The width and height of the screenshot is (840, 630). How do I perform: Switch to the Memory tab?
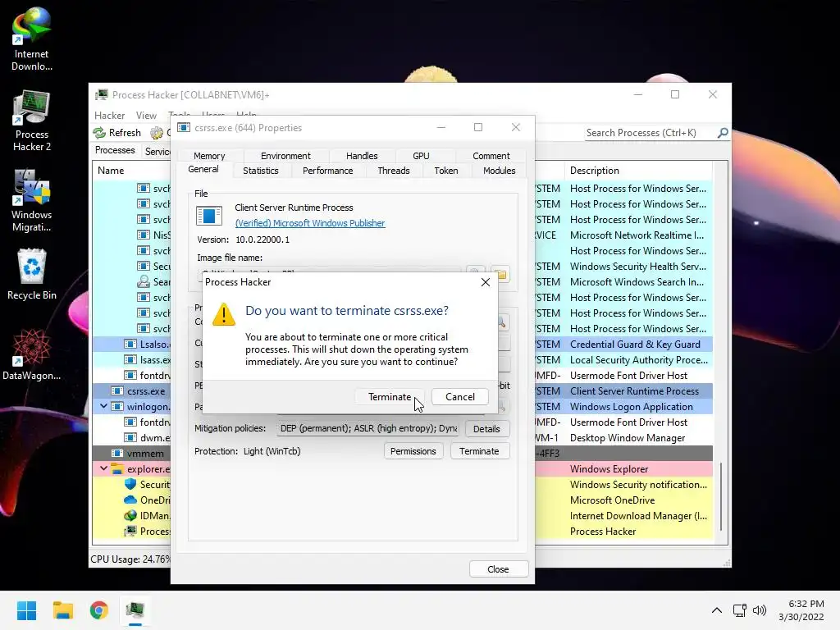[x=209, y=156]
